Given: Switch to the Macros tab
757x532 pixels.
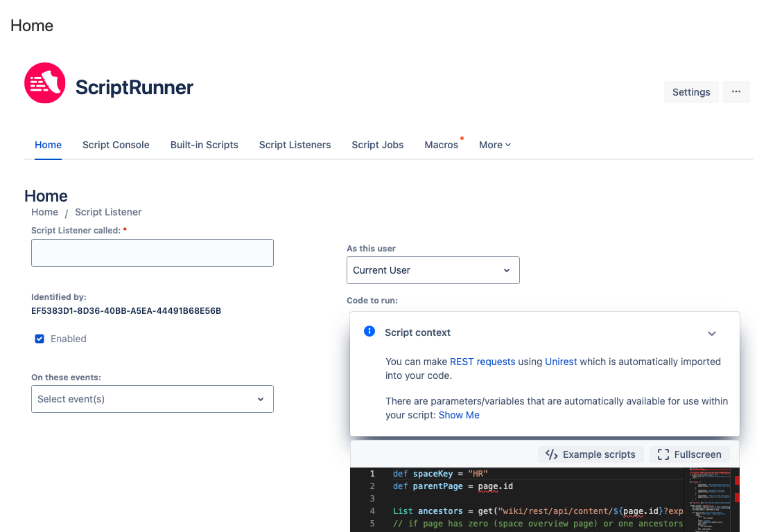Looking at the screenshot, I should pyautogui.click(x=442, y=145).
